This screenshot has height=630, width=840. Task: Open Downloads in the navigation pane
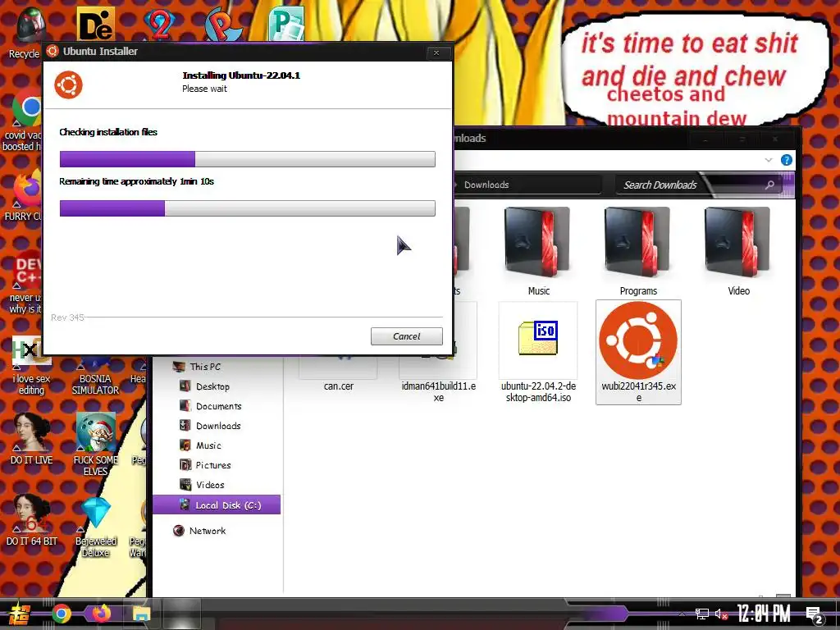218,426
